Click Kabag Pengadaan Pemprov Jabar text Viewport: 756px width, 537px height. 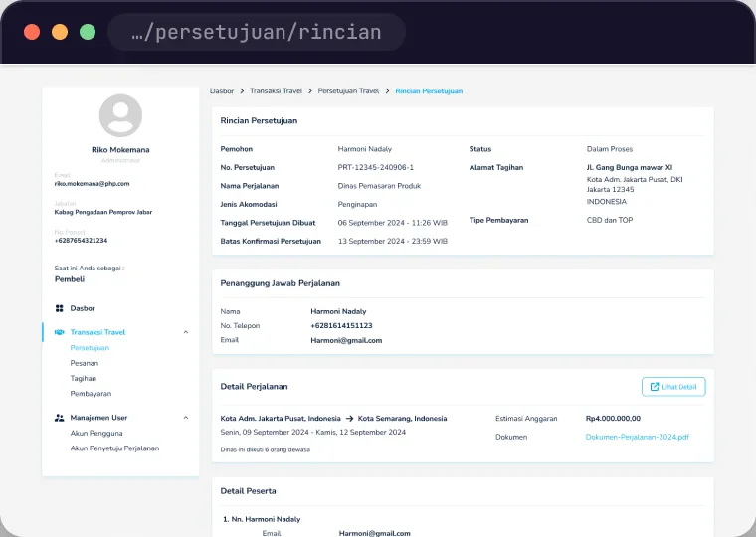click(103, 212)
